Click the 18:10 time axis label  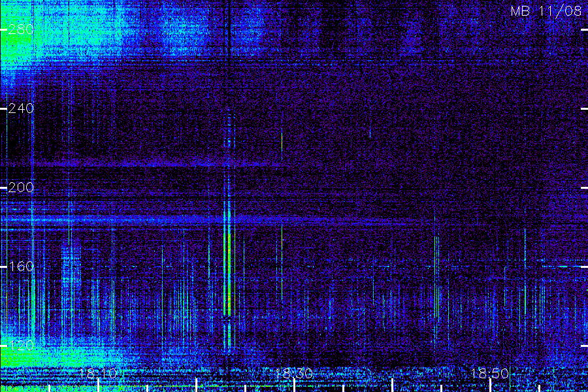click(x=98, y=373)
